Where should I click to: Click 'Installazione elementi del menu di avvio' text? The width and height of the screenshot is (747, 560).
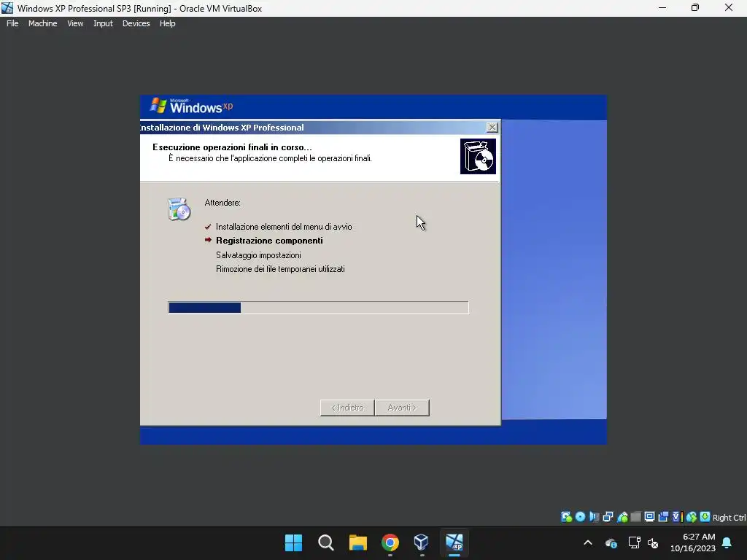284,227
